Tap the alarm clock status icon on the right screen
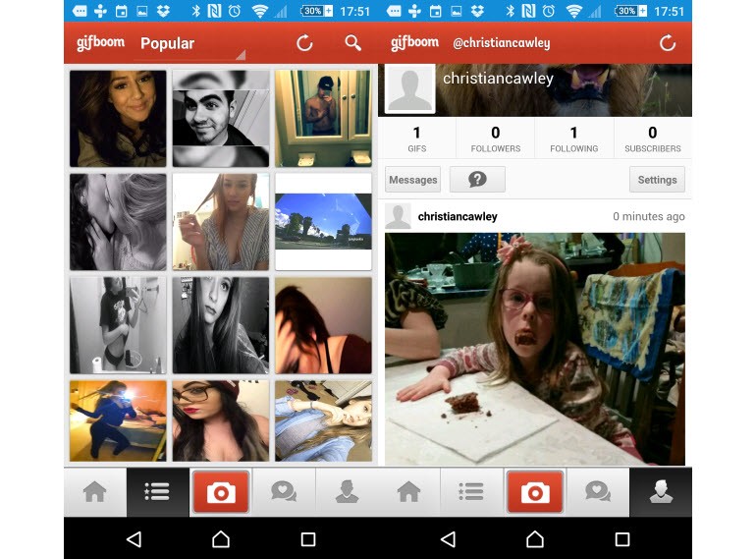This screenshot has width=756, height=559. point(549,11)
